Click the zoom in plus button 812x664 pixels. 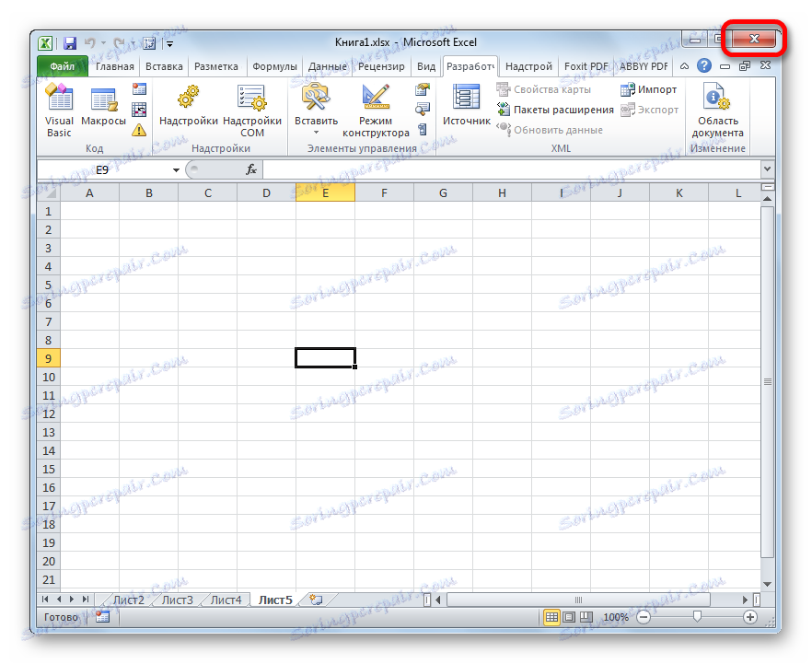749,617
